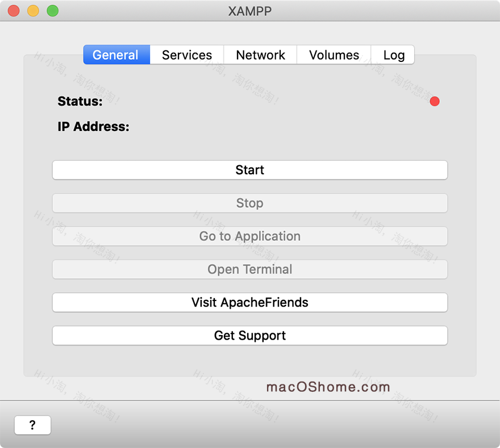The image size is (500, 448).
Task: Click the yellow minimize traffic light
Action: tap(34, 10)
